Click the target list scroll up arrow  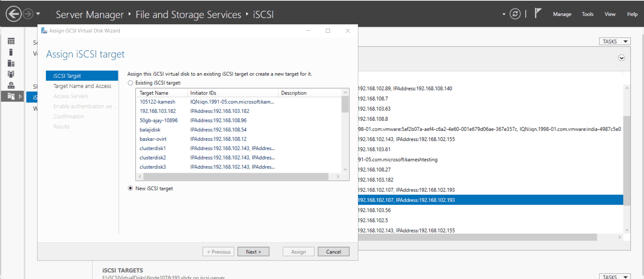click(x=345, y=92)
